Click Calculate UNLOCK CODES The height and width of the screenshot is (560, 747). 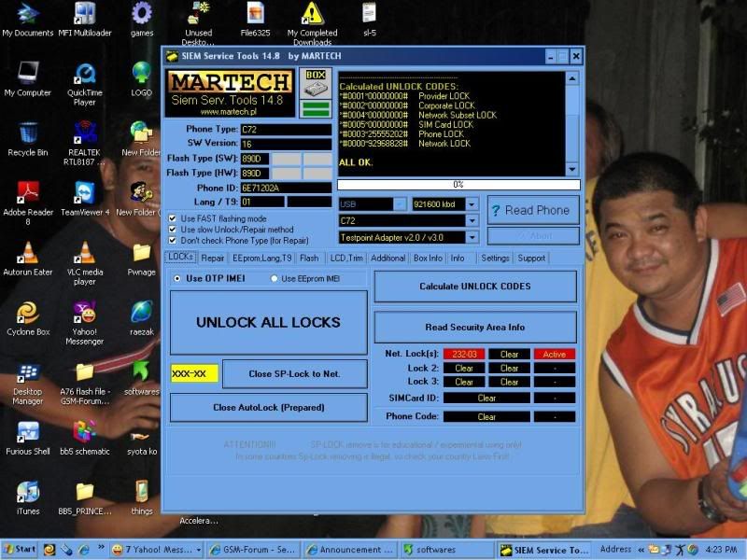point(475,287)
